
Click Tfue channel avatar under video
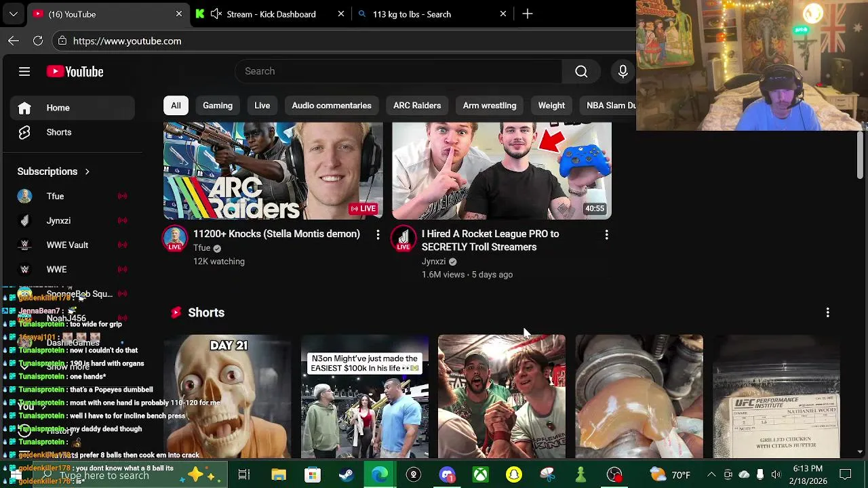(175, 239)
